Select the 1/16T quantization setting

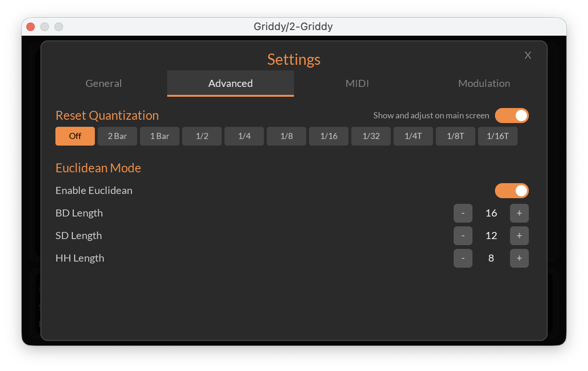coord(497,136)
